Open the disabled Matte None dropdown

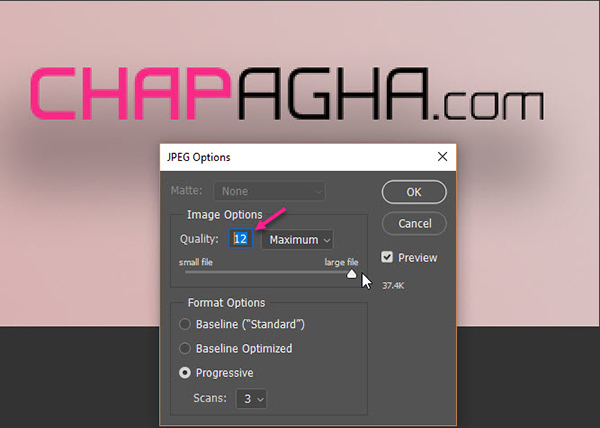coord(269,191)
